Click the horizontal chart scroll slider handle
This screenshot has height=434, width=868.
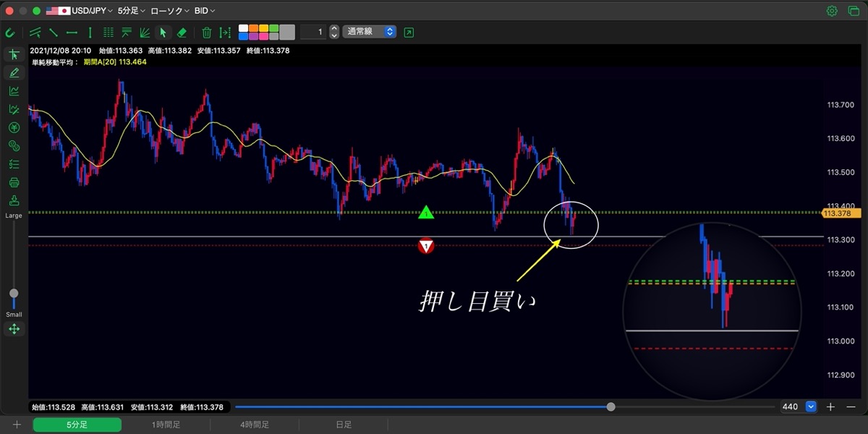pos(611,407)
